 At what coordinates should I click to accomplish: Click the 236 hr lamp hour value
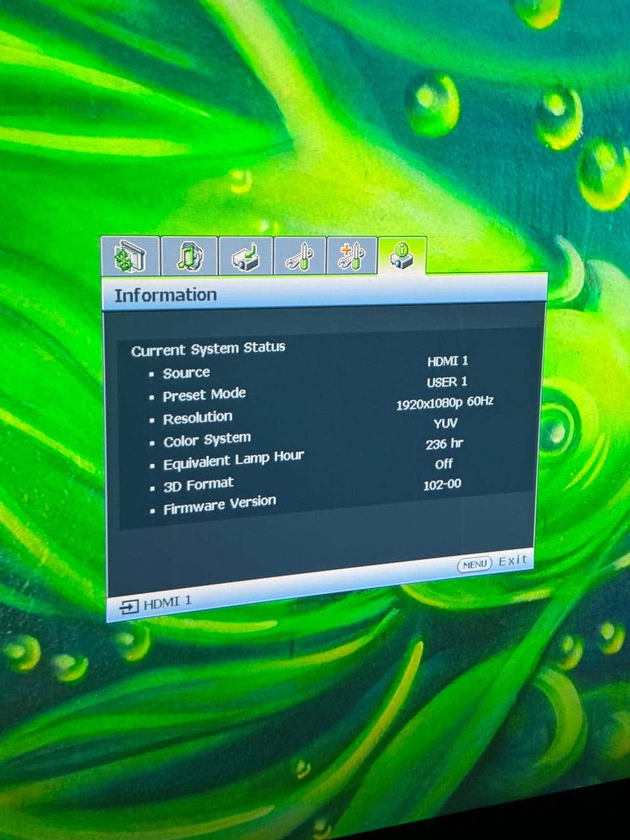[444, 444]
